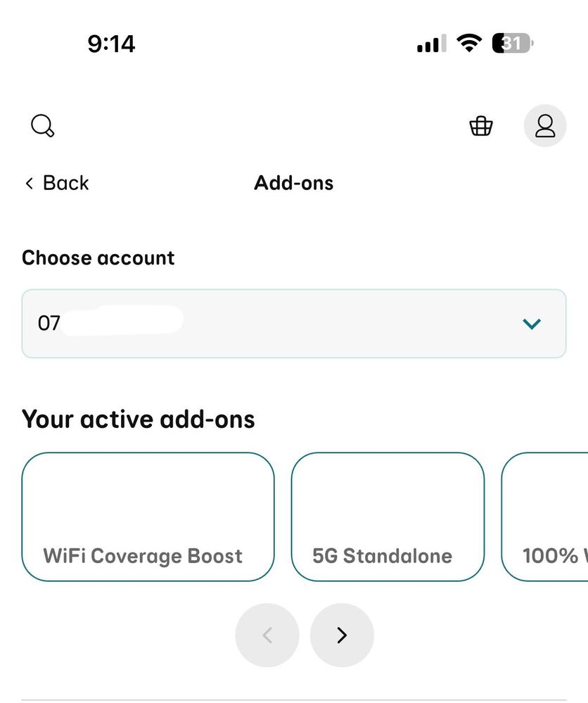Open the profile account icon
588x703 pixels.
pyautogui.click(x=545, y=126)
